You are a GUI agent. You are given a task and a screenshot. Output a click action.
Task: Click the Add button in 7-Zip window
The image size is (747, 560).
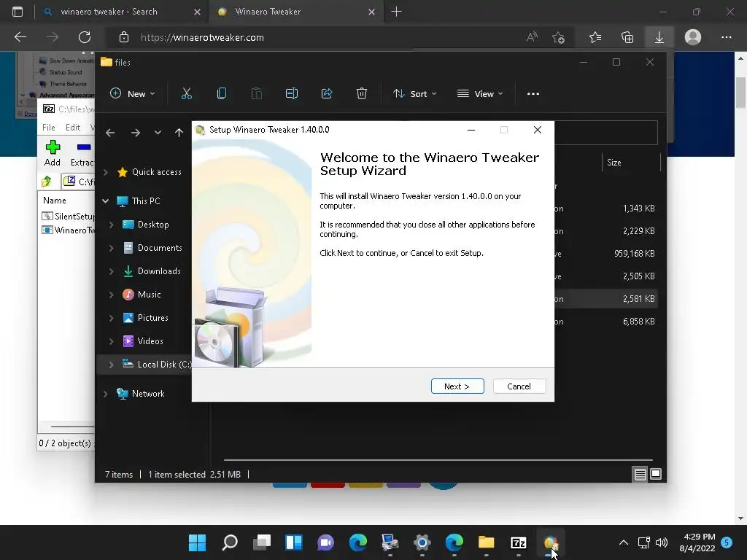[x=53, y=153]
